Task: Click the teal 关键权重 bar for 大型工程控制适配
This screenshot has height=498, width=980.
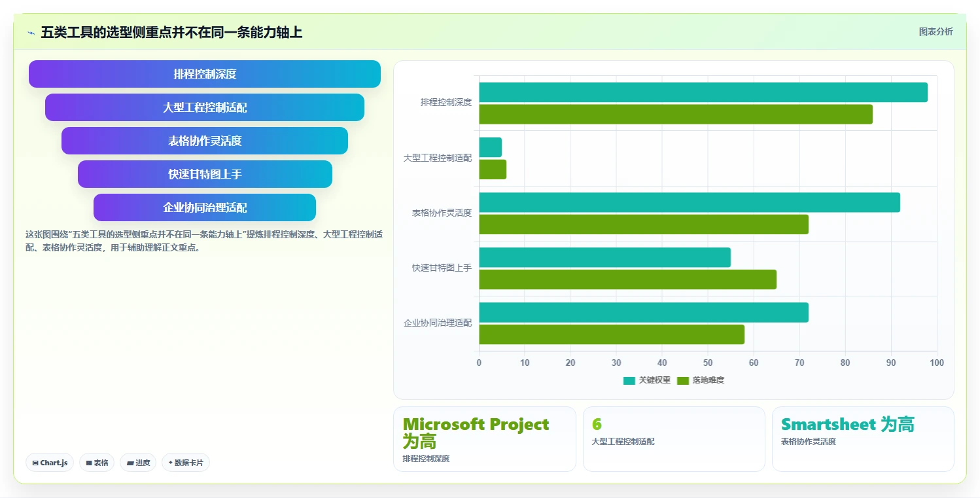Action: (x=491, y=147)
